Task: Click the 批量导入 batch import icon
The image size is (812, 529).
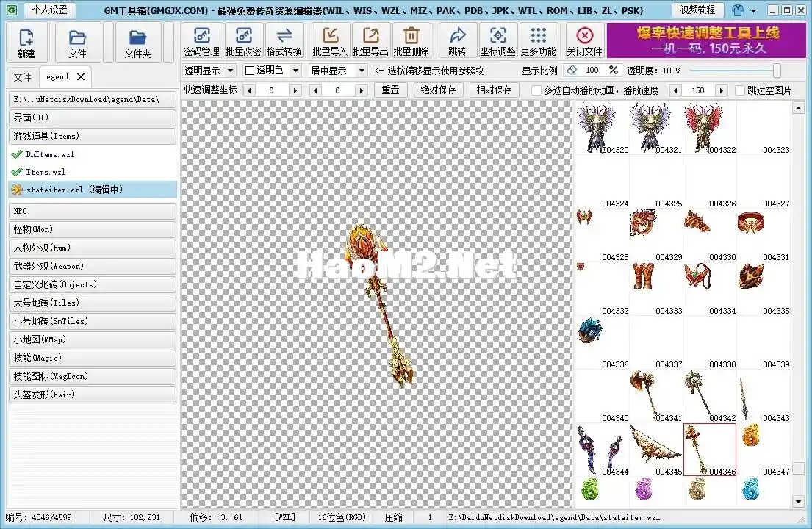Action: (330, 41)
